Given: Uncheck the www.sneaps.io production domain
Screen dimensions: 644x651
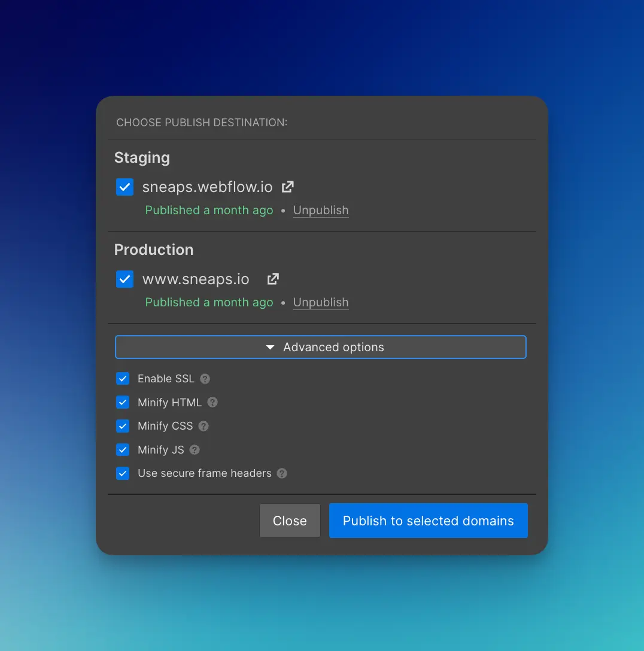Looking at the screenshot, I should tap(124, 279).
